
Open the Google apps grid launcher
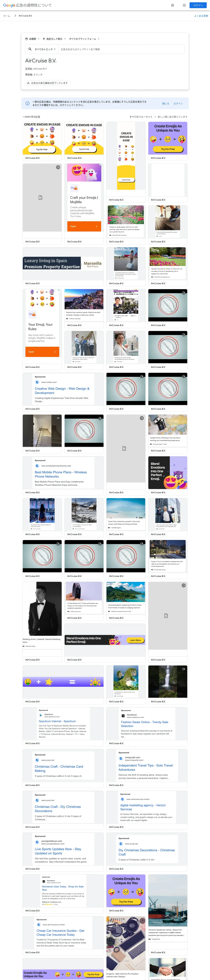(x=184, y=5)
